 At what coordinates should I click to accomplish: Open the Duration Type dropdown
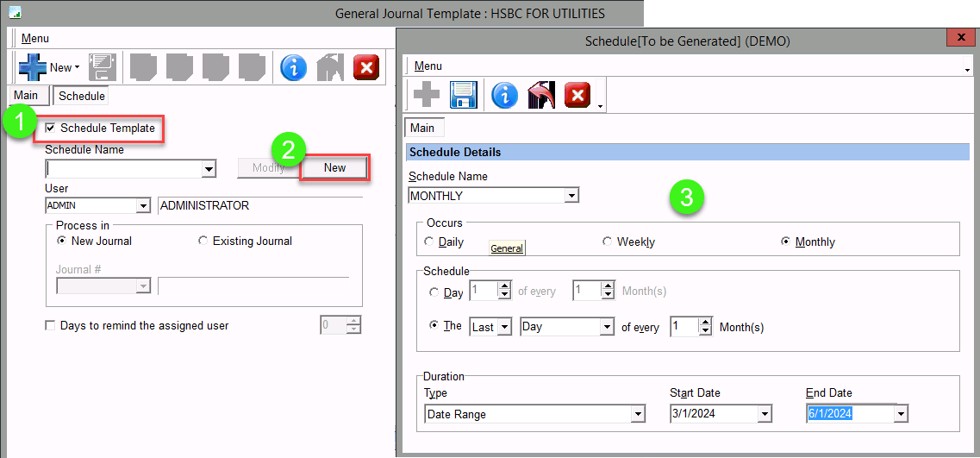(x=638, y=415)
